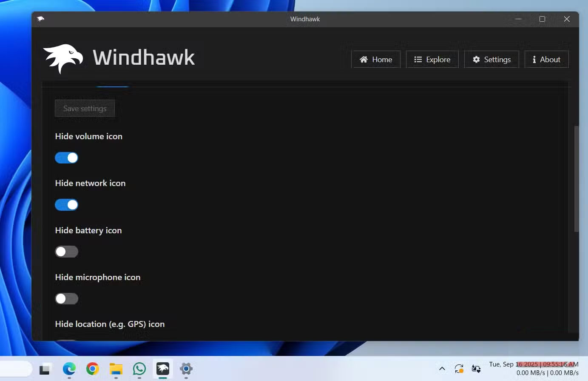Click the settings list vertical scrollbar
The width and height of the screenshot is (588, 381).
click(x=577, y=179)
